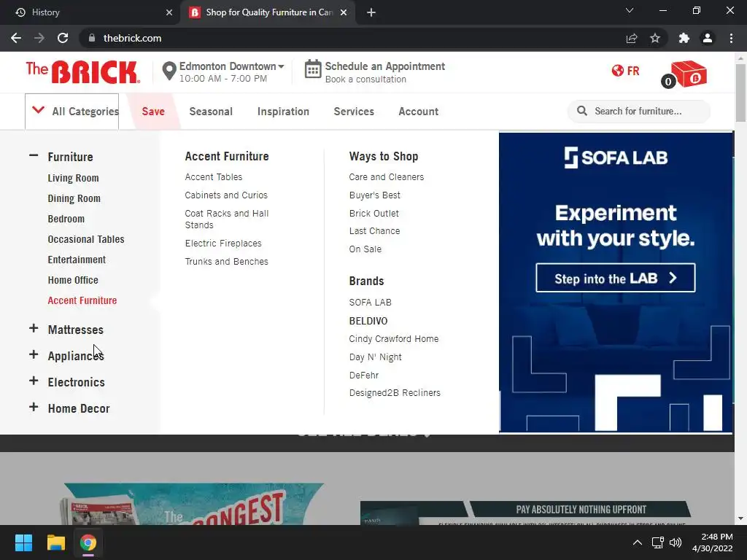
Task: Switch to the History tab
Action: point(90,12)
